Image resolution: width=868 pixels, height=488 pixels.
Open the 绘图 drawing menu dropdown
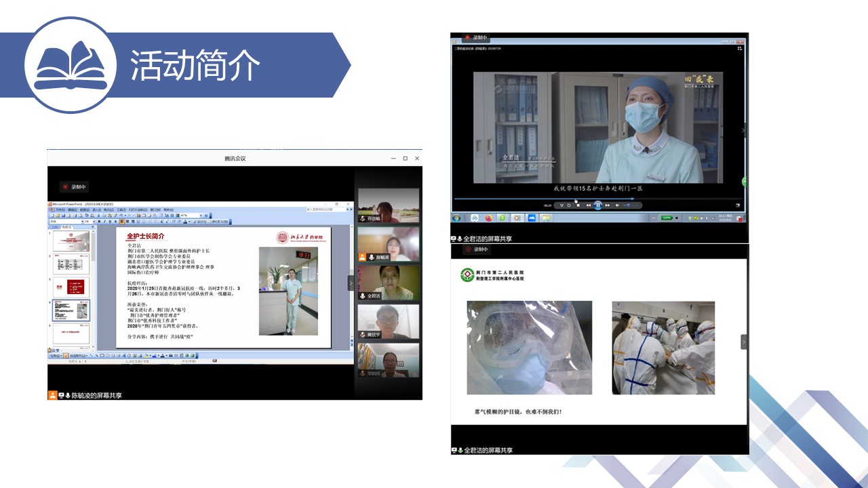[x=55, y=355]
